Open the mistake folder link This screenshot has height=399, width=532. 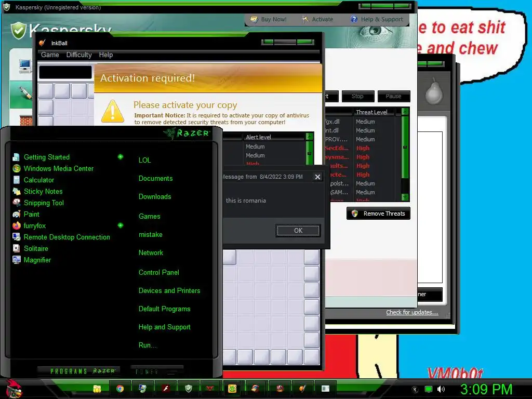coord(150,235)
